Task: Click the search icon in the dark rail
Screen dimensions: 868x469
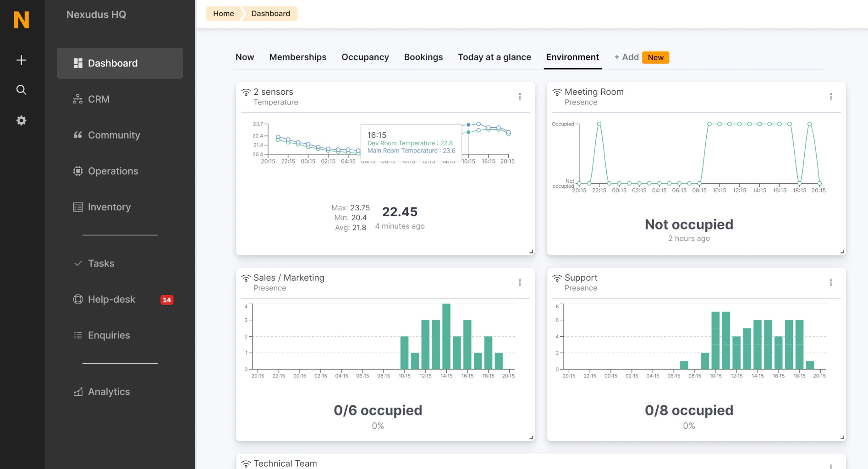Action: pyautogui.click(x=21, y=90)
